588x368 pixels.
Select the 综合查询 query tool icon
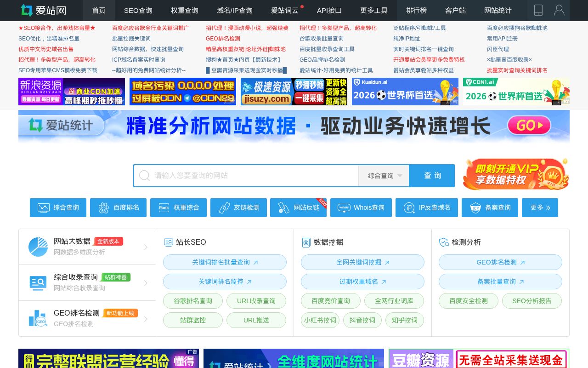[x=43, y=207]
